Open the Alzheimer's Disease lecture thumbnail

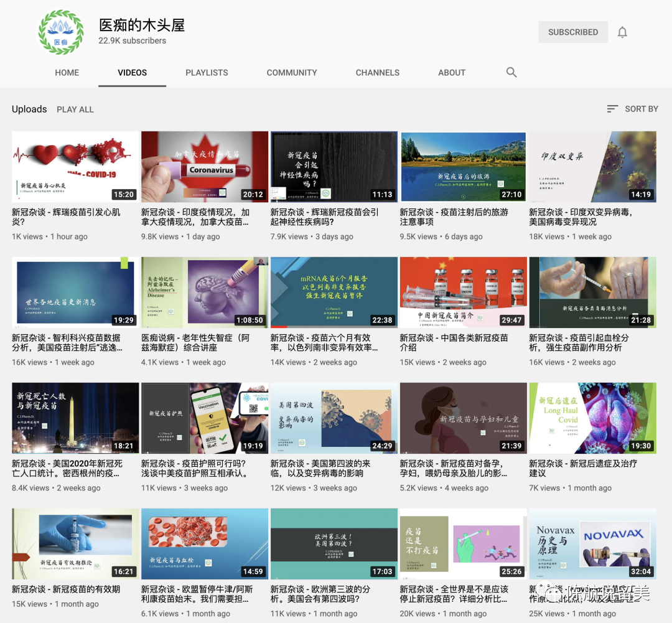[205, 292]
